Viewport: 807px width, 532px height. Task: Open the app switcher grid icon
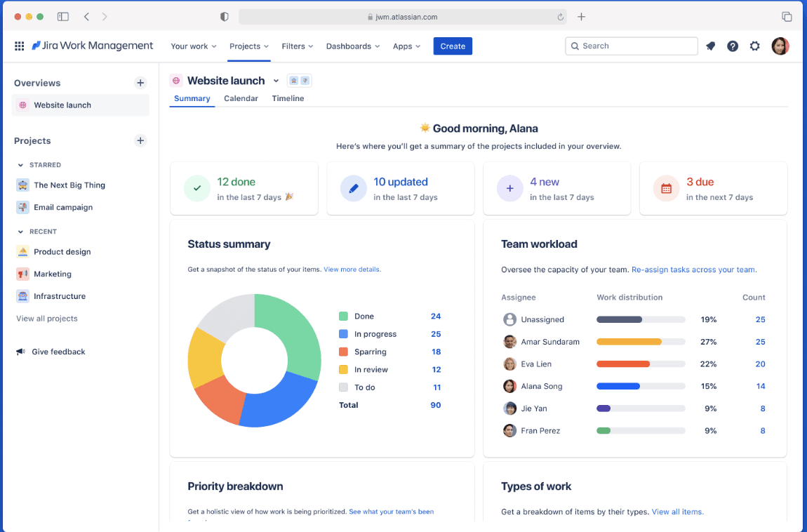pyautogui.click(x=19, y=46)
